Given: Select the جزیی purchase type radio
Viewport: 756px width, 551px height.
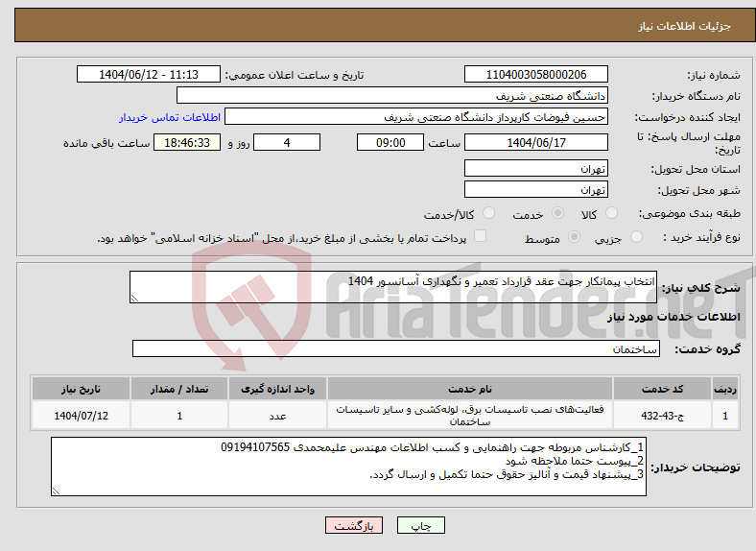Looking at the screenshot, I should pyautogui.click(x=636, y=236).
